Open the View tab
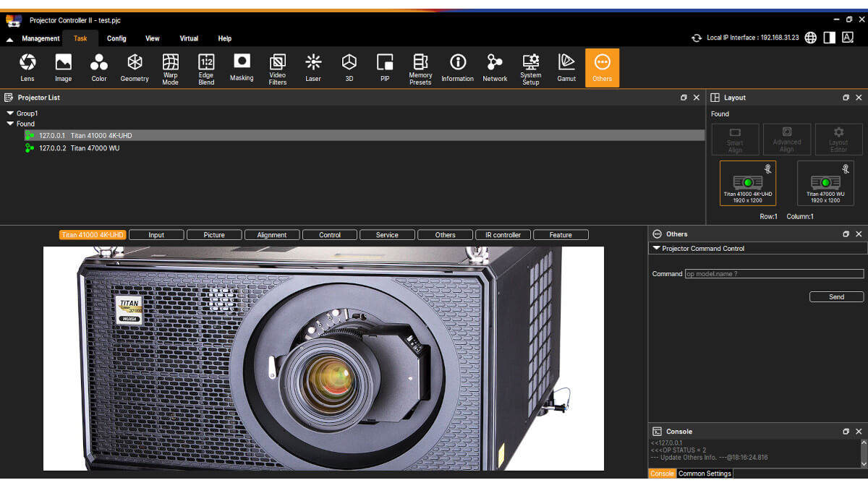The width and height of the screenshot is (868, 488). pyautogui.click(x=153, y=39)
